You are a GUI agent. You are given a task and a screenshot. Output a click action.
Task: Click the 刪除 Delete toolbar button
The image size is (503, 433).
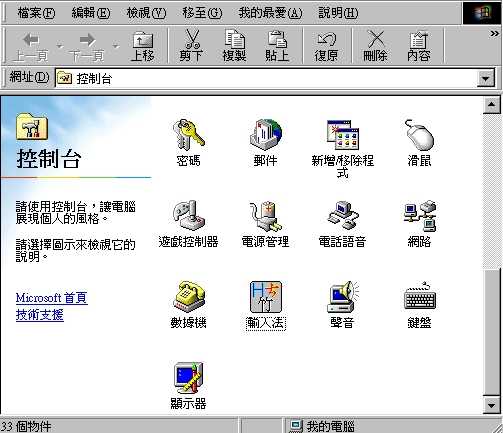pos(375,46)
